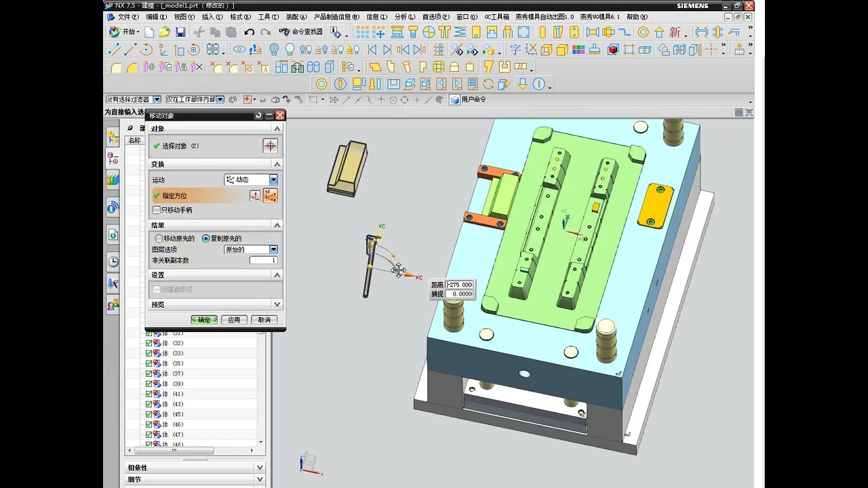Uncheck the 体 (35) checkbox
The image size is (868, 488).
[149, 363]
